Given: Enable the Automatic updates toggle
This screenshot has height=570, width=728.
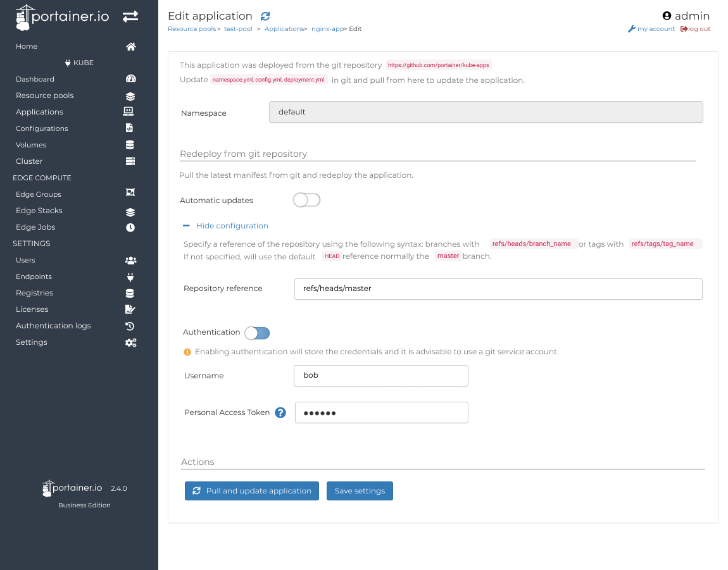Looking at the screenshot, I should click(x=307, y=200).
